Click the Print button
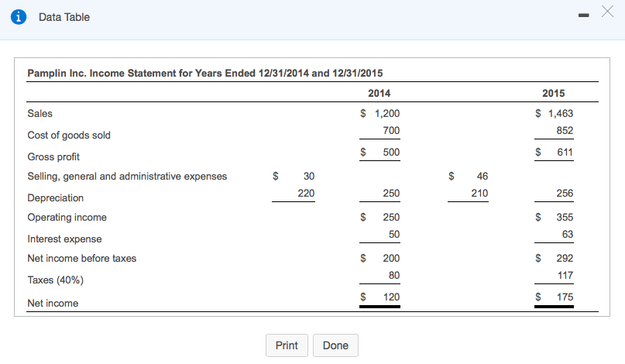Image resolution: width=625 pixels, height=364 pixels. click(x=287, y=345)
